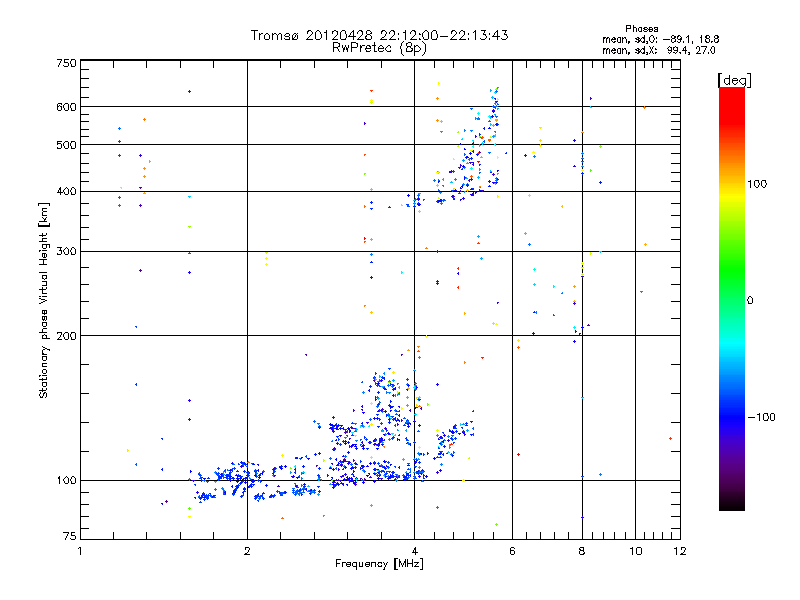Click the y-axis label '600'
The height and width of the screenshot is (600, 800).
67,107
